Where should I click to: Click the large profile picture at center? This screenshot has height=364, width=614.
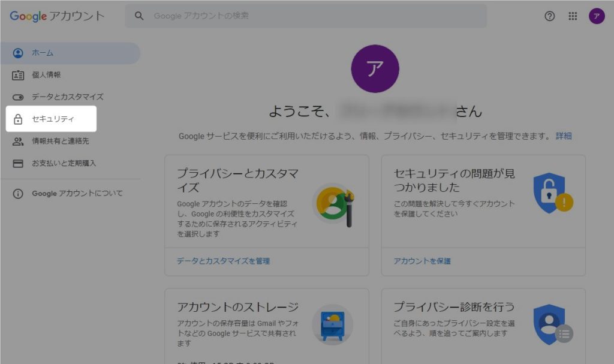point(375,68)
